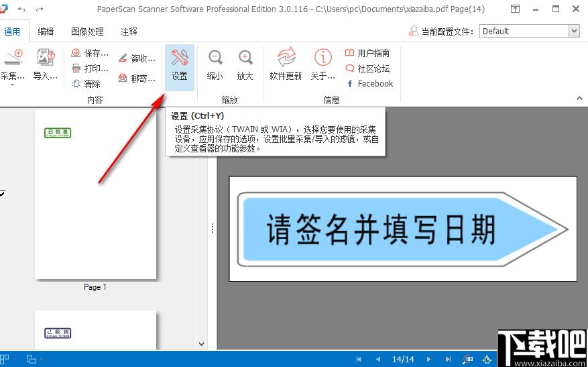Screen dimensions: 588x367
Task: Click the PaperScan app logo icon
Action: point(3,9)
